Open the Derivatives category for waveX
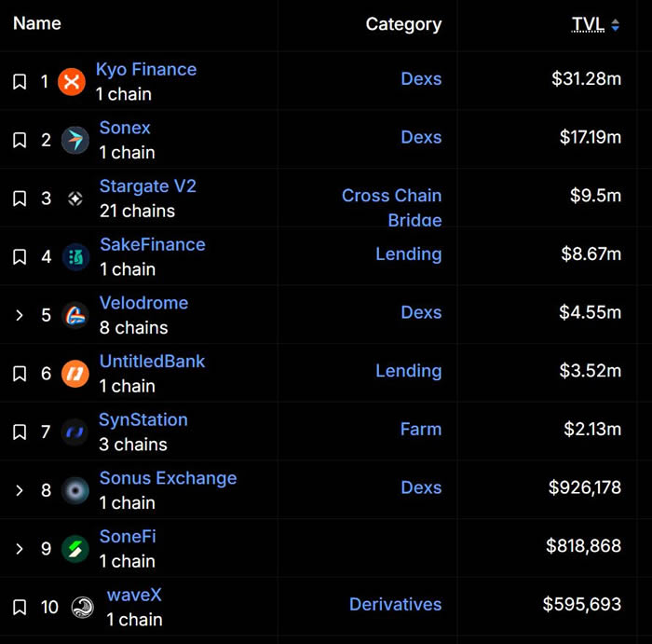Viewport: 652px width, 644px height. 395,605
